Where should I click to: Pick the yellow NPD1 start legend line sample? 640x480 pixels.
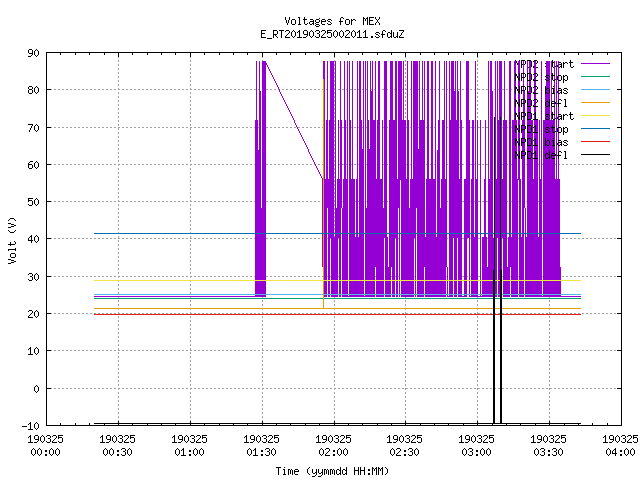click(x=595, y=116)
